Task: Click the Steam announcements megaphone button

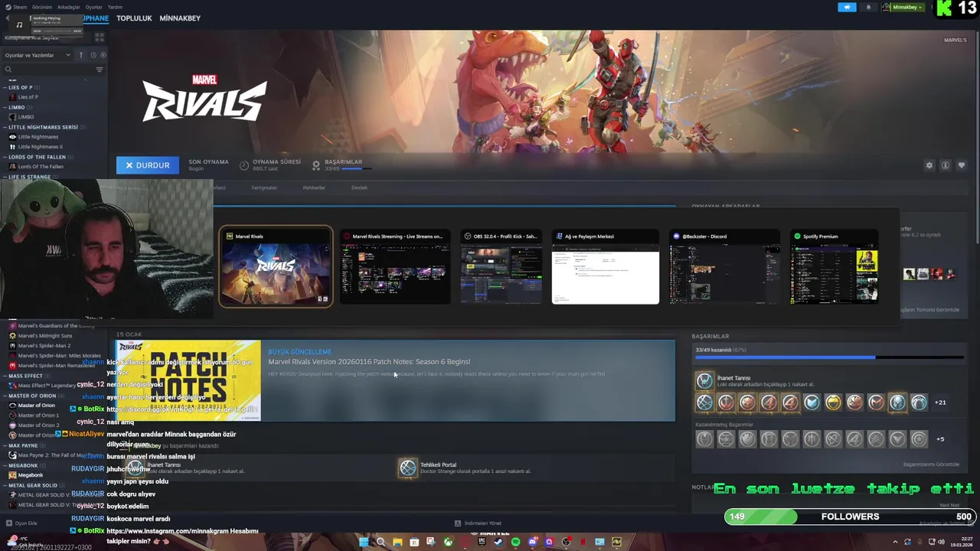Action: pos(847,7)
